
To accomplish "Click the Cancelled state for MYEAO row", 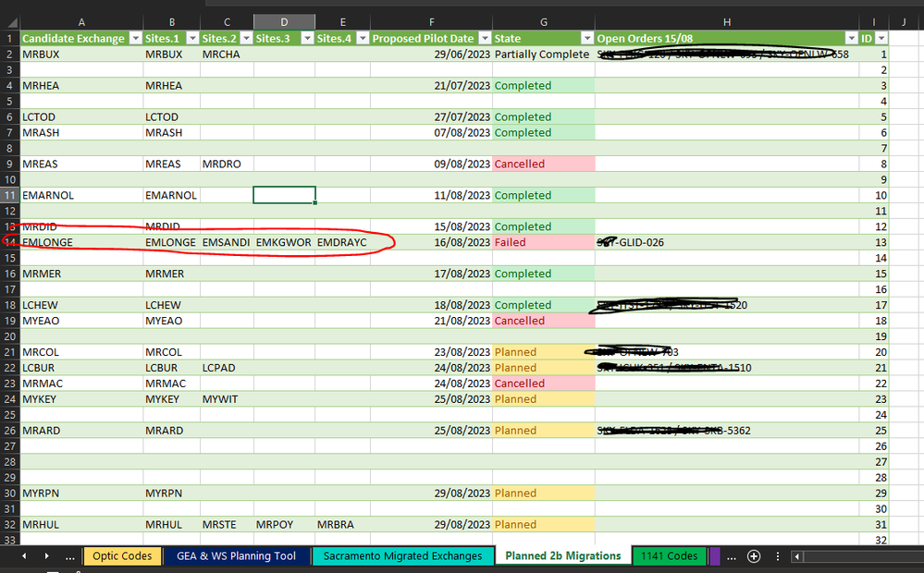I will [x=543, y=321].
